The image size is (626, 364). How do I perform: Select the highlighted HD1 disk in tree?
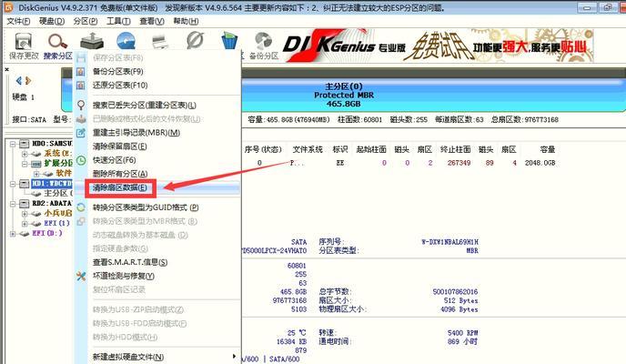click(x=52, y=184)
